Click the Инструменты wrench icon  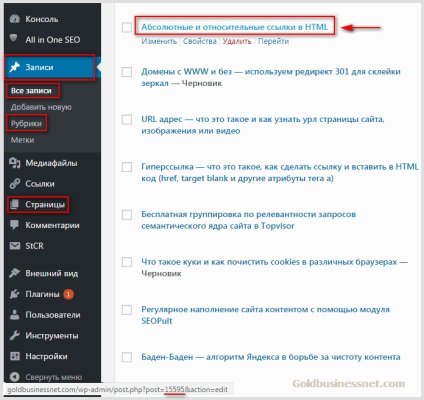(15, 335)
